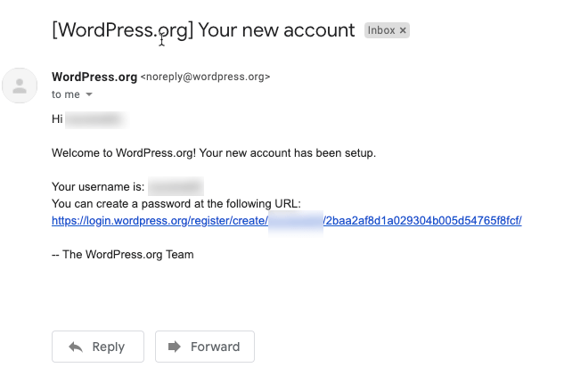Click the blurred segment within the URL

[x=295, y=221]
